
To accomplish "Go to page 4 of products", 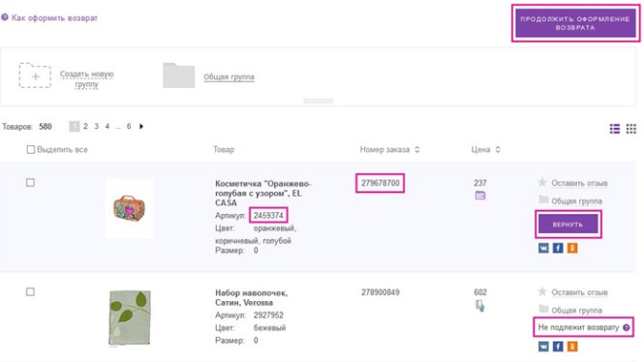I will tap(107, 127).
